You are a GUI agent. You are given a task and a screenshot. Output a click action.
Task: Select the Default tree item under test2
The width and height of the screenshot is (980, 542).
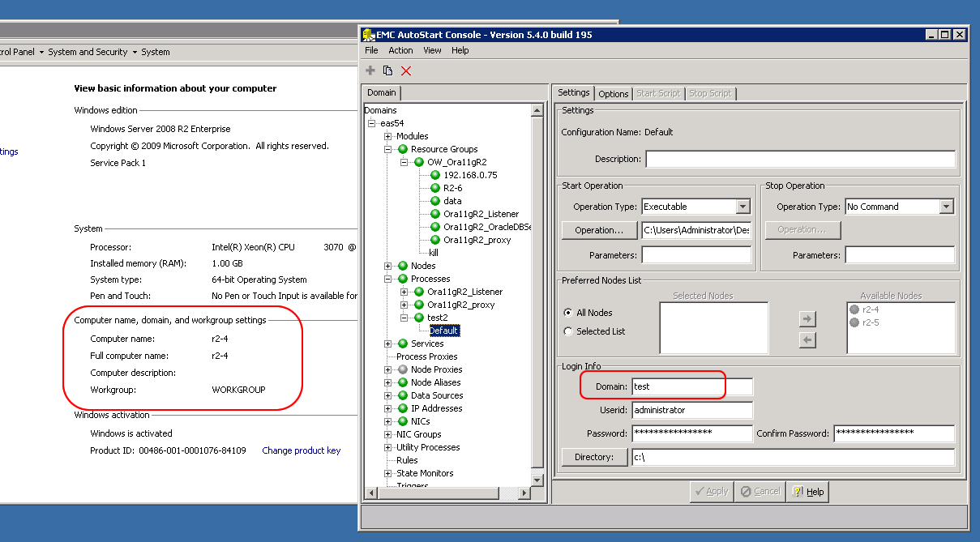coord(444,331)
